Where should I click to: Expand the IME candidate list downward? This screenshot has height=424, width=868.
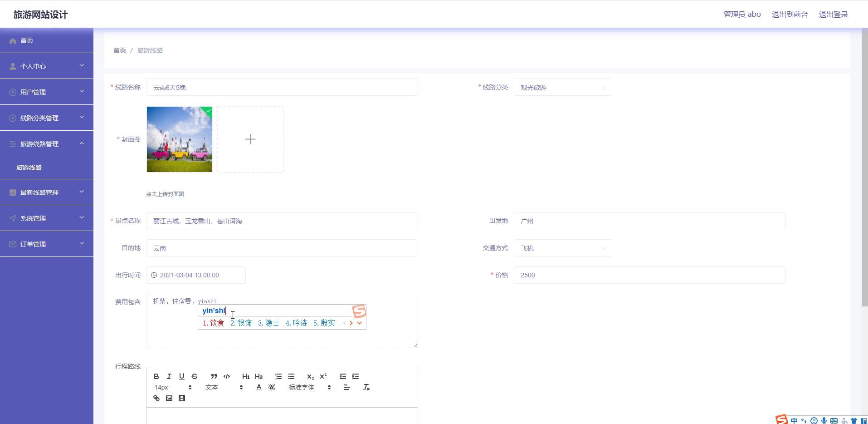[x=359, y=323]
